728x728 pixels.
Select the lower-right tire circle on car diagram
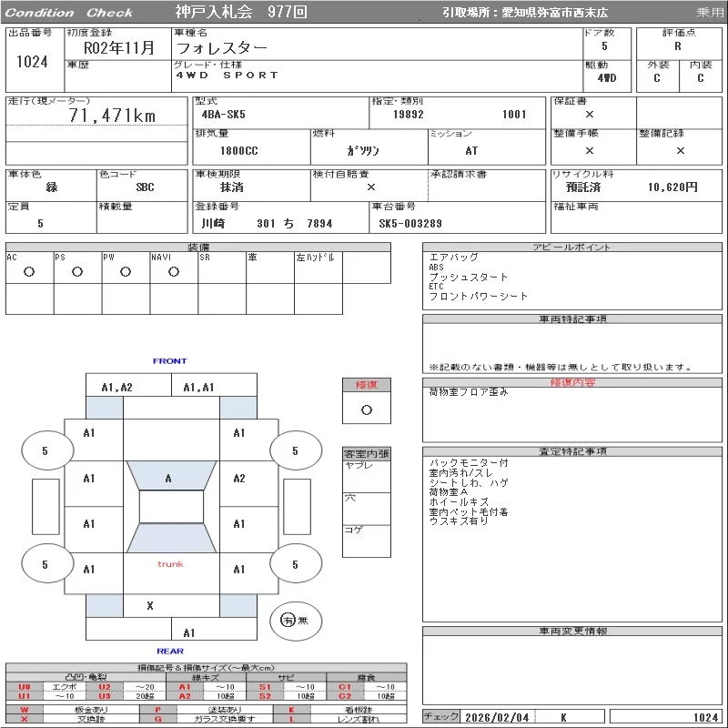point(295,565)
